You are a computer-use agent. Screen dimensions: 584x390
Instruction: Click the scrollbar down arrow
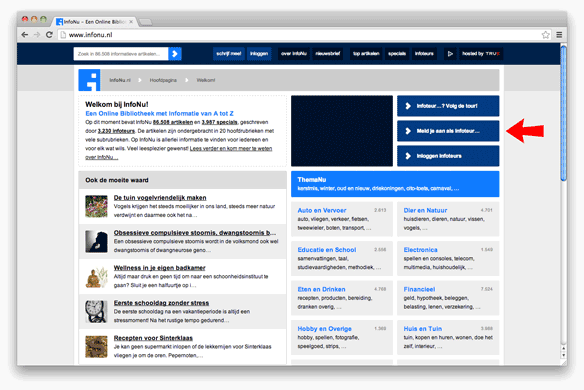[564, 355]
